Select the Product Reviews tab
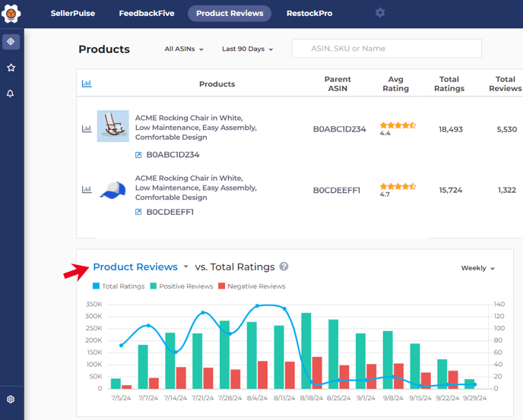The image size is (523, 420). [x=230, y=14]
